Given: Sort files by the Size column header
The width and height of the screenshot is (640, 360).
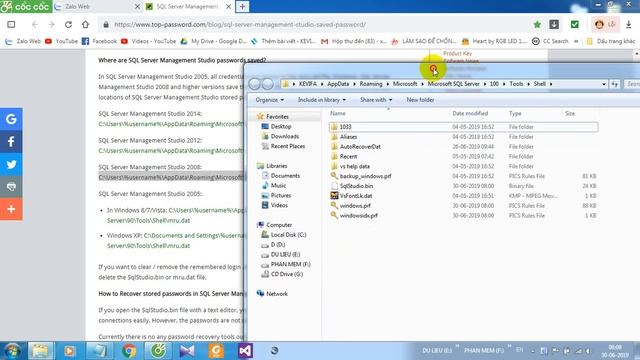Looking at the screenshot, I should (570, 113).
